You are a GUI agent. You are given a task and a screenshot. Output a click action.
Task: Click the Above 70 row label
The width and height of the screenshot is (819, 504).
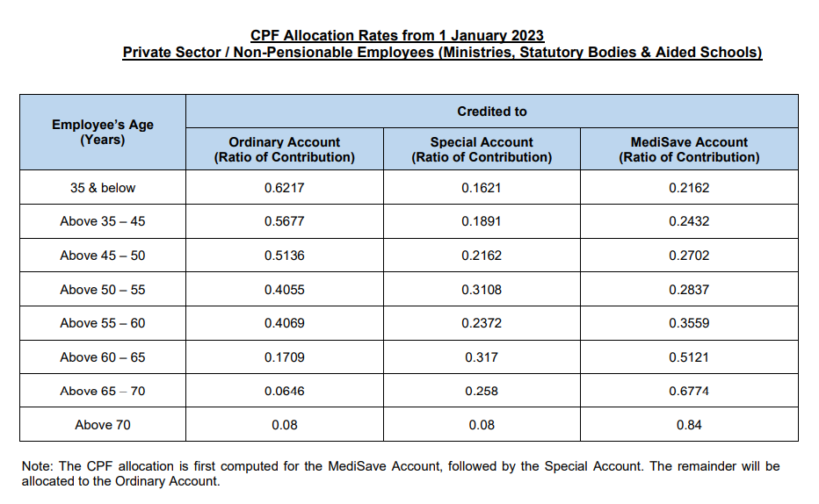103,425
